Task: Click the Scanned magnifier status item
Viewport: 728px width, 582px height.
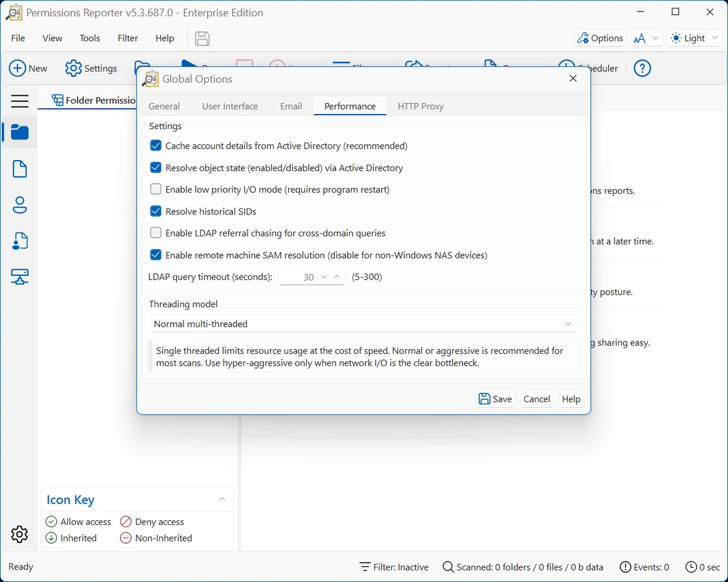Action: click(523, 567)
